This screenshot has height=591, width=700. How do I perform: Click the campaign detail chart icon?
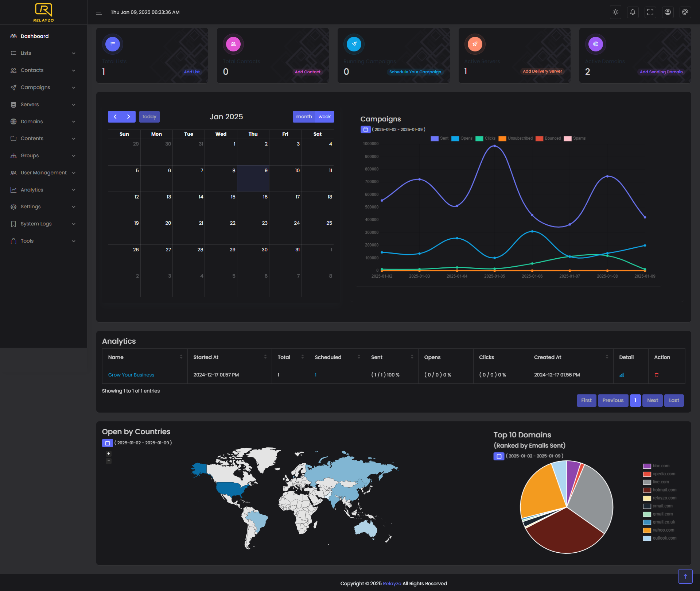(x=622, y=375)
